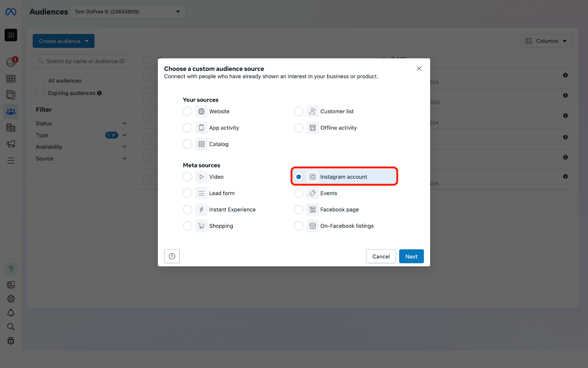
Task: Click the Next button
Action: click(411, 256)
